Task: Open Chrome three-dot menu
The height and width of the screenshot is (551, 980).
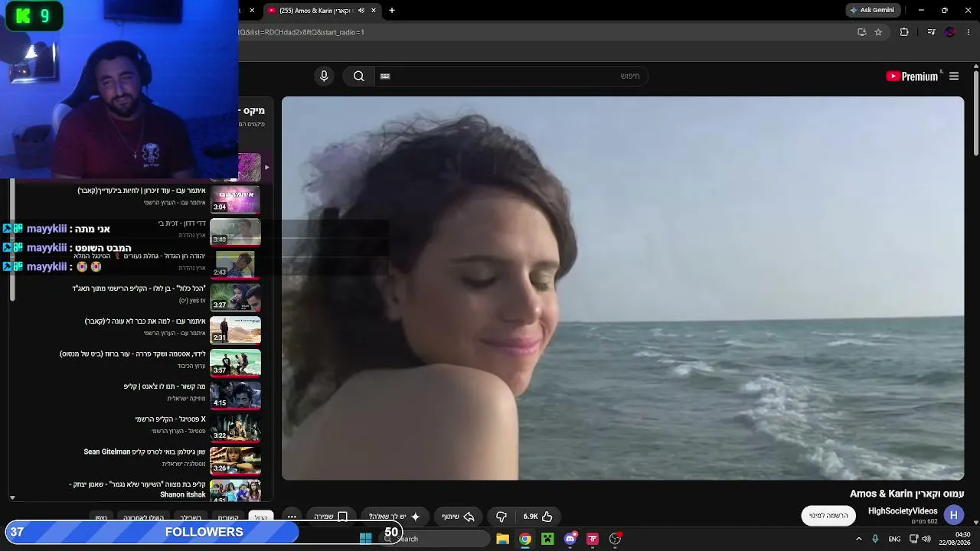Action: click(x=969, y=32)
